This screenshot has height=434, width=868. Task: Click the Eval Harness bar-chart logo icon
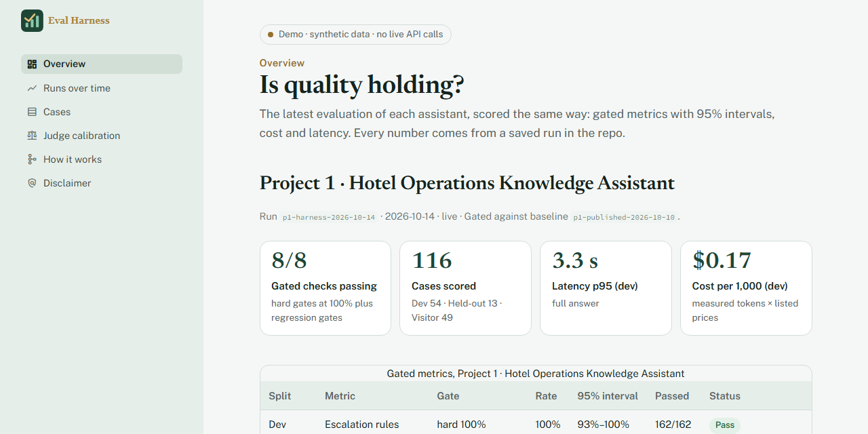[32, 20]
